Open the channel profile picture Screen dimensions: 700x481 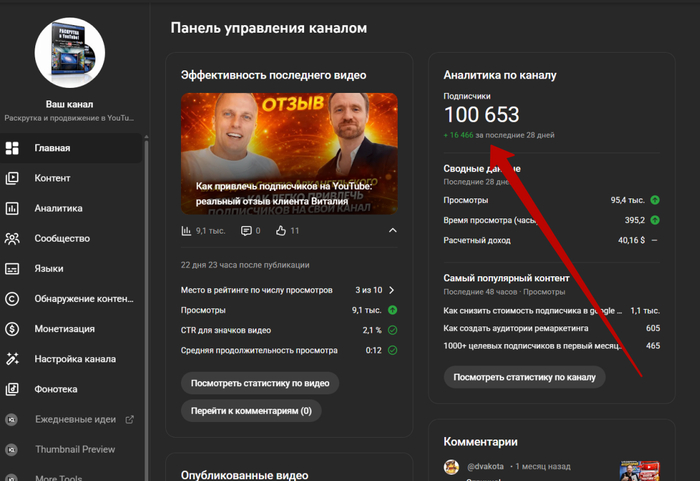click(x=70, y=53)
